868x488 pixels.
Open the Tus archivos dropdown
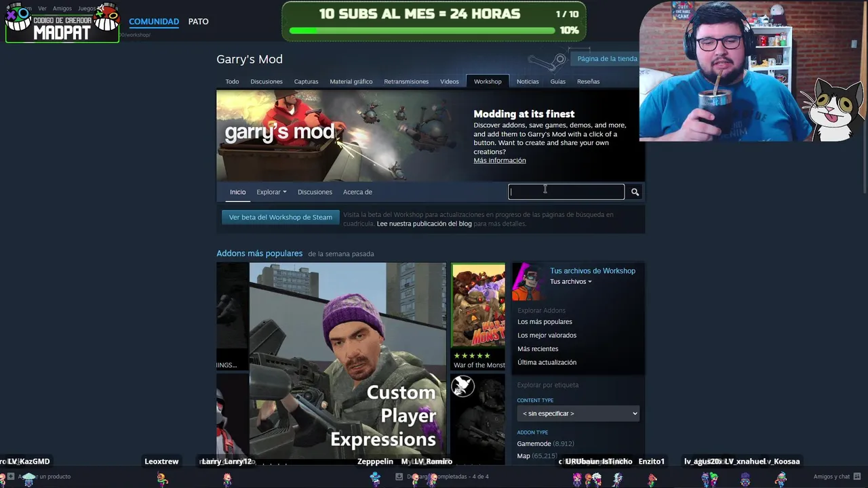point(570,281)
